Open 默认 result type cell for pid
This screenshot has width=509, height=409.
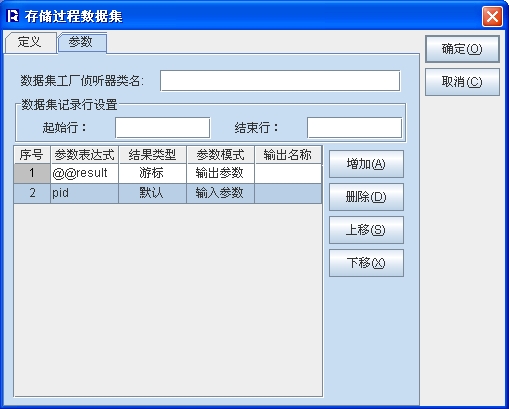tap(152, 193)
